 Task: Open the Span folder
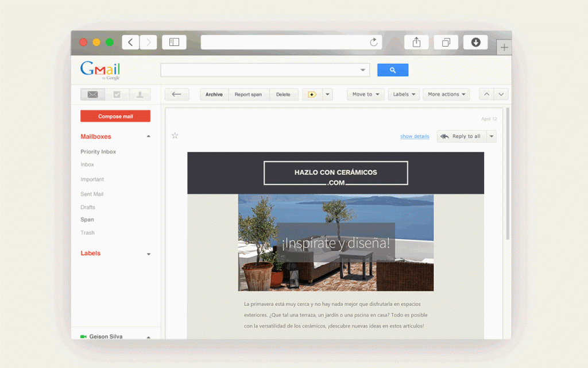[x=87, y=220]
